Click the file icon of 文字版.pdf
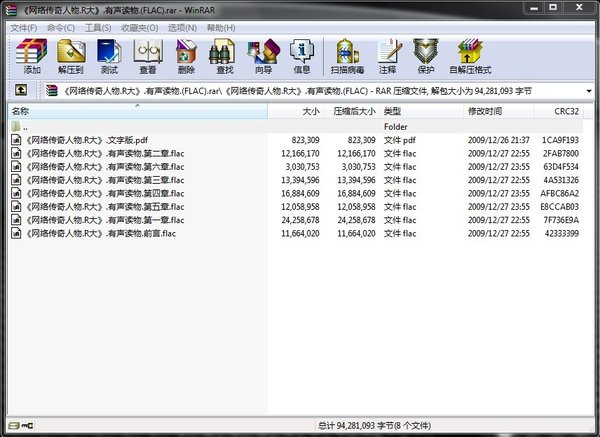600x437 pixels. click(16, 140)
